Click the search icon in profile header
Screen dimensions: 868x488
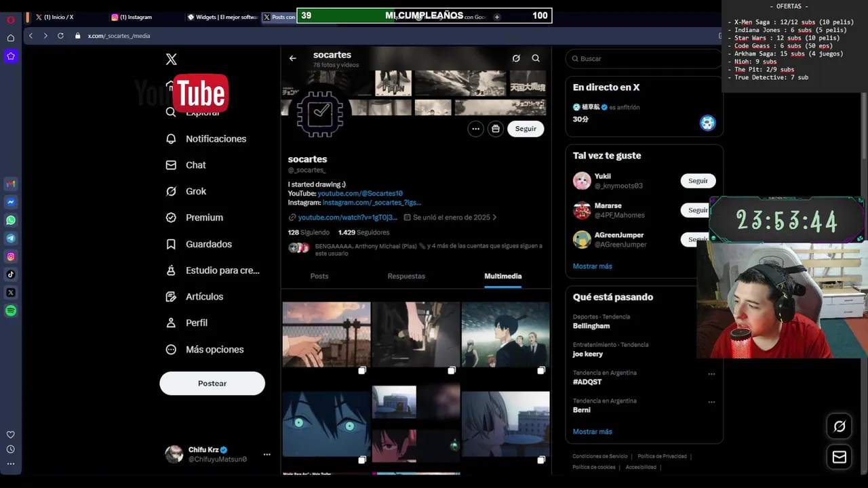(x=536, y=58)
